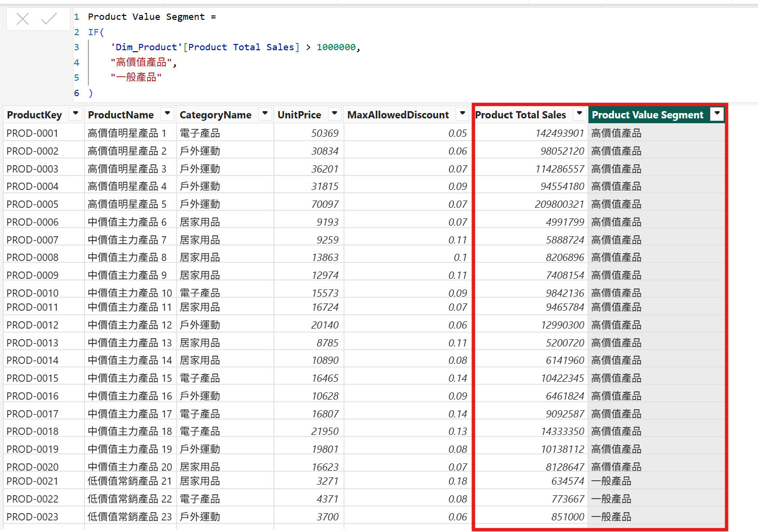The image size is (758, 532).
Task: Click total sales value 12990300
Action: click(x=563, y=325)
